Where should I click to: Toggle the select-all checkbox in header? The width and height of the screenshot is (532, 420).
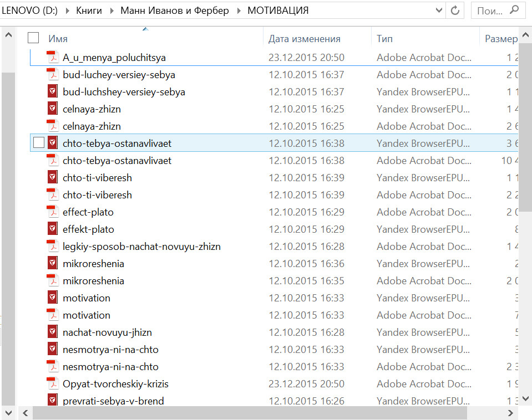tap(33, 38)
